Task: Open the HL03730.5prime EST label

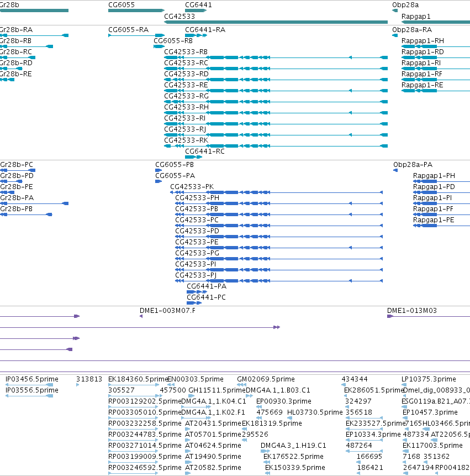Action: point(315,412)
